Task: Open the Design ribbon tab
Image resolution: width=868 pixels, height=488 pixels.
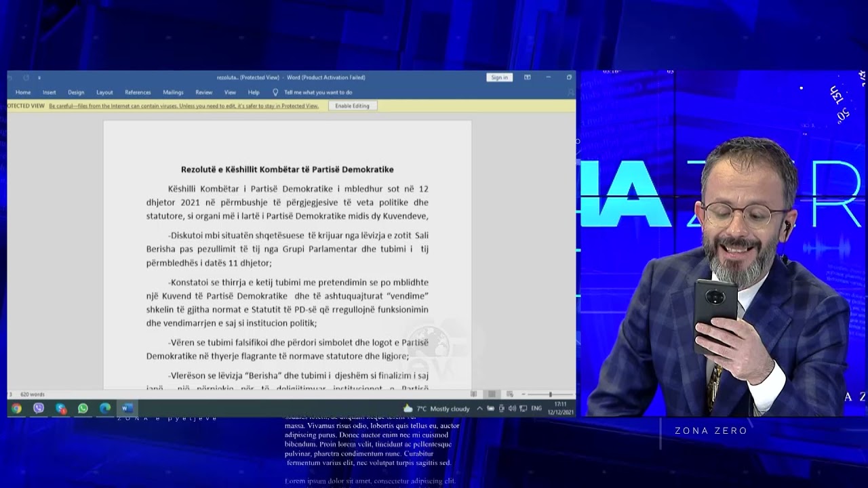Action: point(76,92)
